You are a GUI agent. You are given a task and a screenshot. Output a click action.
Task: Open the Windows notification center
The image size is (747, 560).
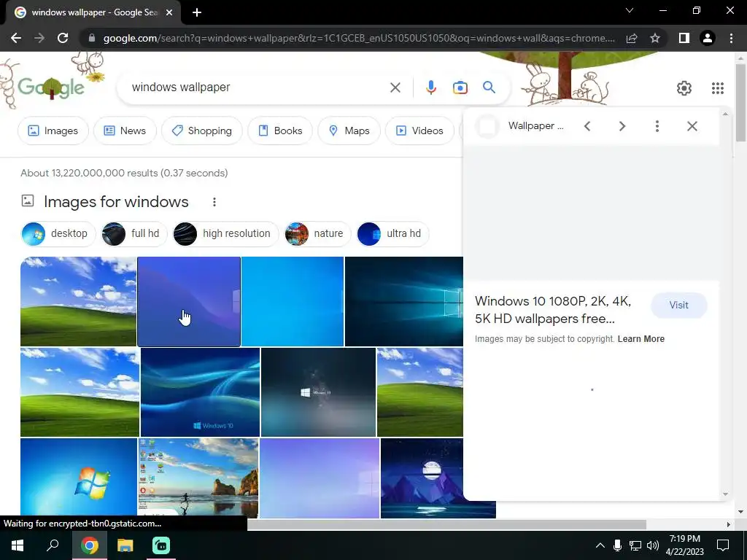723,545
